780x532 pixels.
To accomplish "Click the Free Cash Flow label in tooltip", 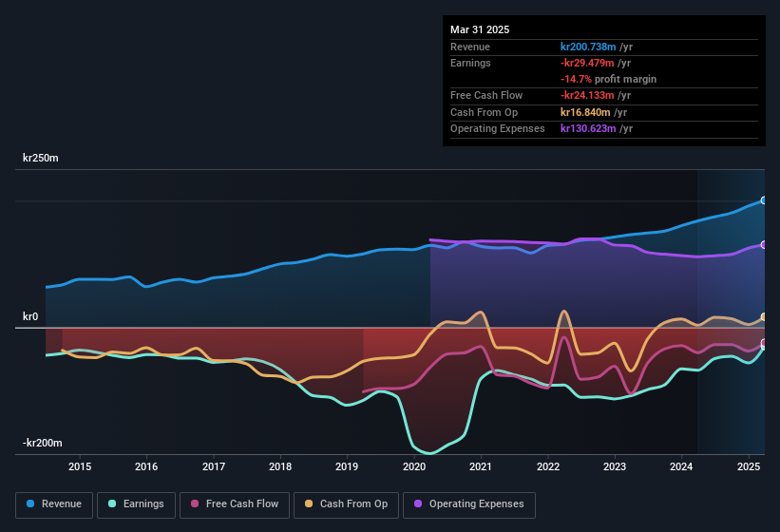I will [x=486, y=95].
